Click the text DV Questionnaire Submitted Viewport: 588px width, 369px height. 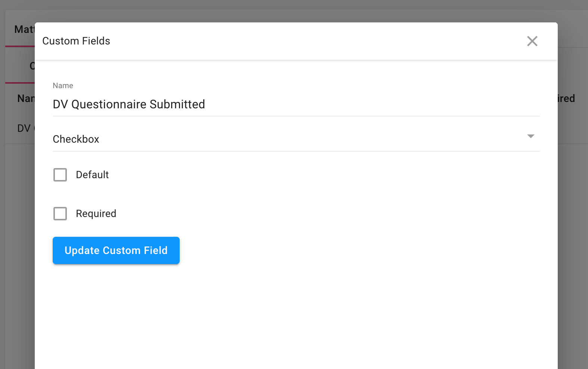[x=129, y=104]
